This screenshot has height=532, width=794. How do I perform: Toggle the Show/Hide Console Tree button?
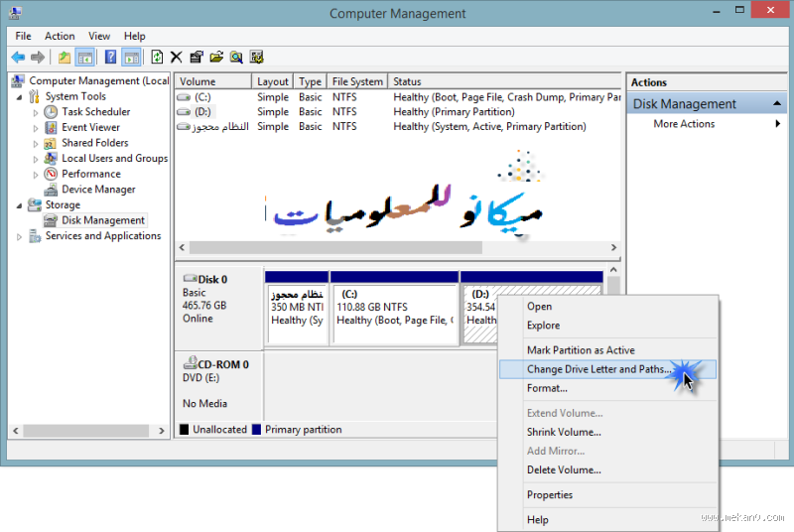coord(85,58)
